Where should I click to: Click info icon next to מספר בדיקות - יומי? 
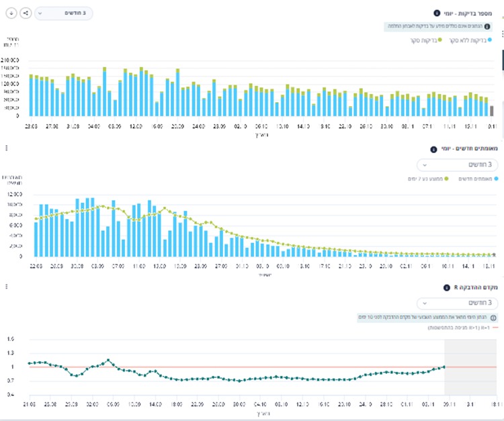pos(437,13)
